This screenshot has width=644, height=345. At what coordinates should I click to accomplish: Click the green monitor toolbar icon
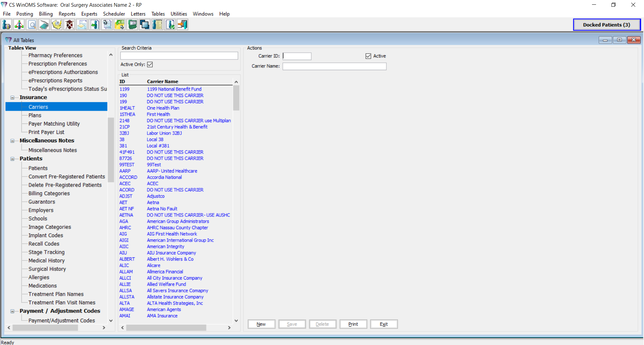point(132,24)
